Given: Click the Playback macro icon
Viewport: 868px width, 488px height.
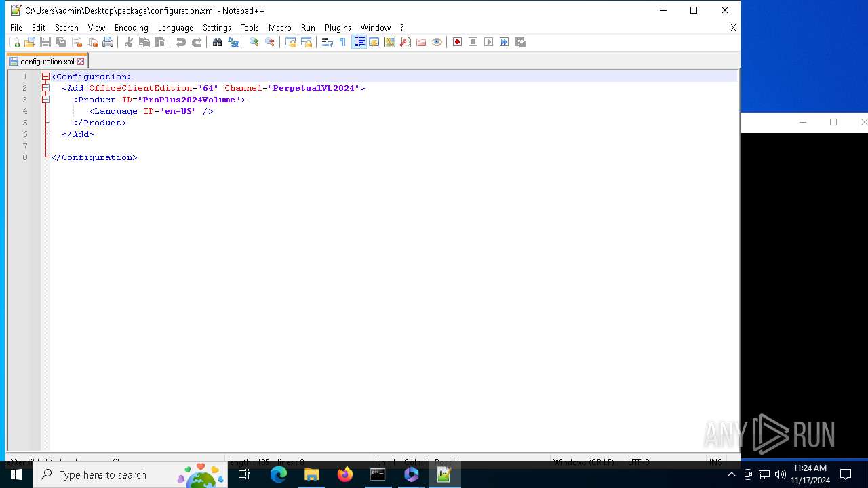Looking at the screenshot, I should (x=489, y=42).
